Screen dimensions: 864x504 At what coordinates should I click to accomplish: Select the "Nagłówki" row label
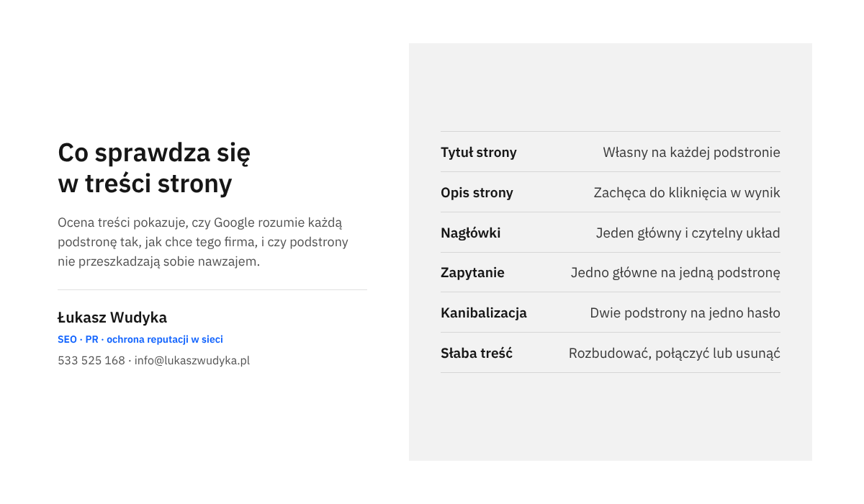click(x=471, y=233)
